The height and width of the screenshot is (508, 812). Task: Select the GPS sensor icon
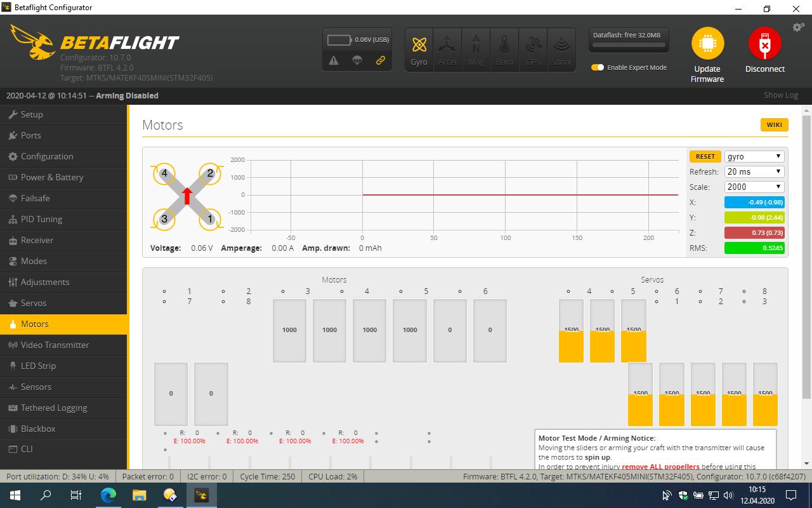point(533,48)
